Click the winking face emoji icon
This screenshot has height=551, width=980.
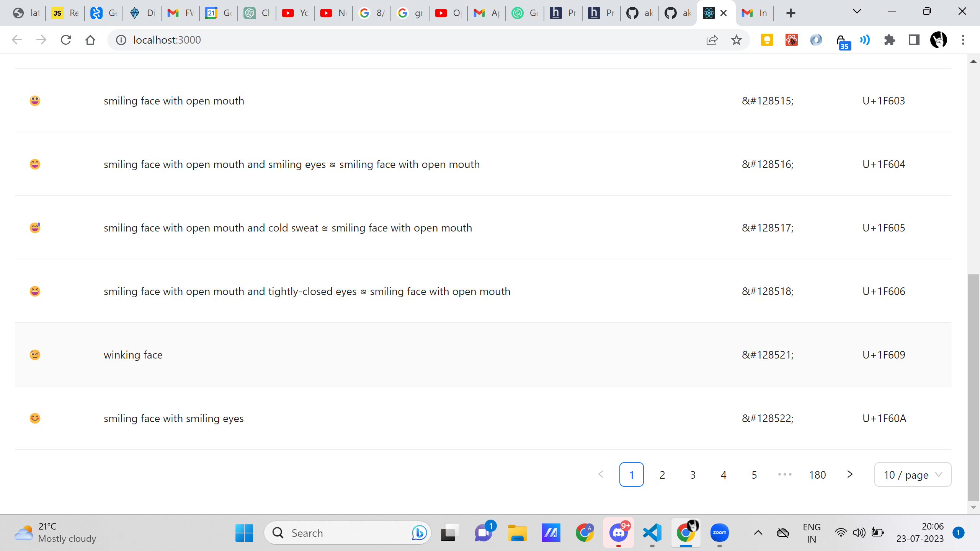tap(35, 355)
